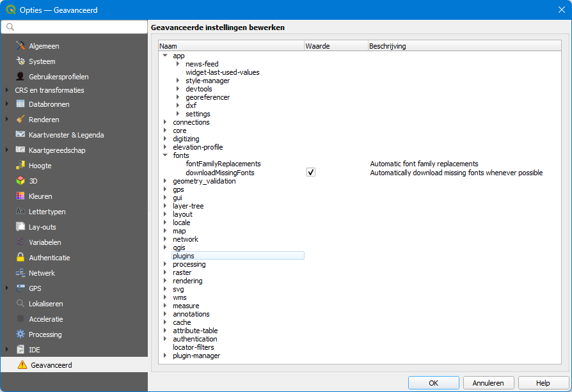Open the Processing cog icon
The image size is (572, 392).
(20, 334)
